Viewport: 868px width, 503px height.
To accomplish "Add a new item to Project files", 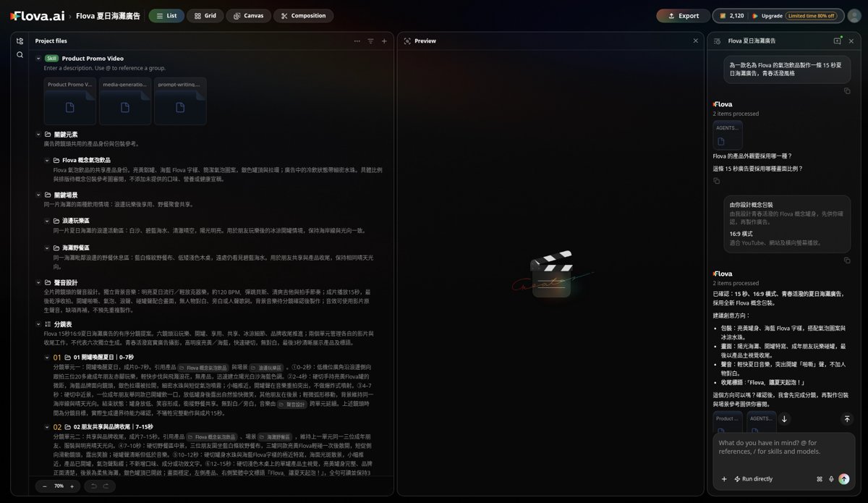I will pyautogui.click(x=384, y=41).
